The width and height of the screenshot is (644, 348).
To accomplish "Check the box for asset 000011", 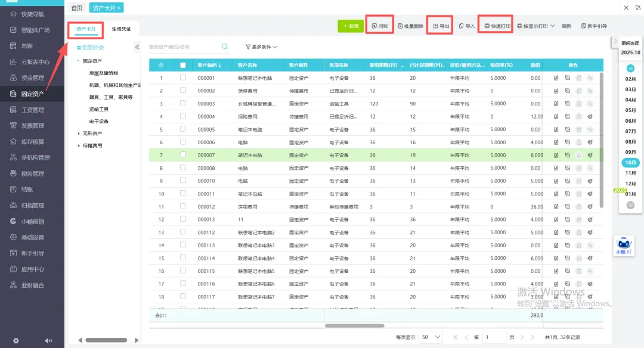I will (x=183, y=193).
